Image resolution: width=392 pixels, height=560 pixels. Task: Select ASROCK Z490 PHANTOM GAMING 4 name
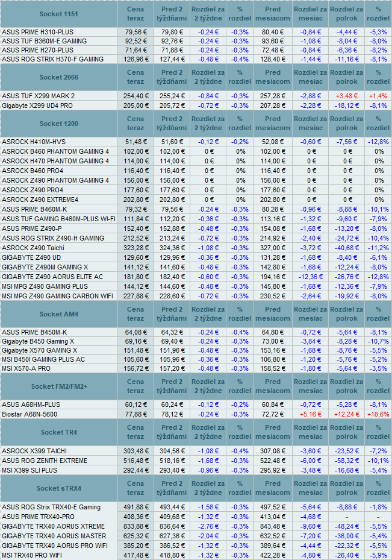tap(55, 180)
